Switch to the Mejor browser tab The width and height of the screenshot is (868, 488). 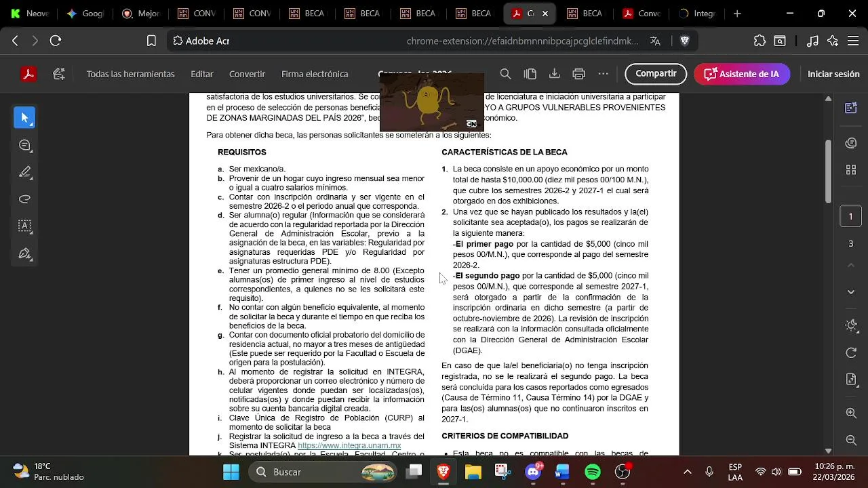point(141,14)
